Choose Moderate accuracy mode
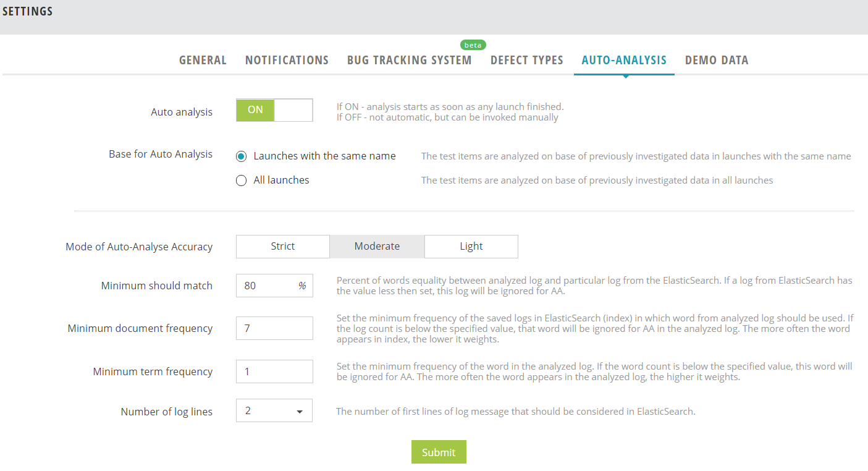 click(x=377, y=246)
